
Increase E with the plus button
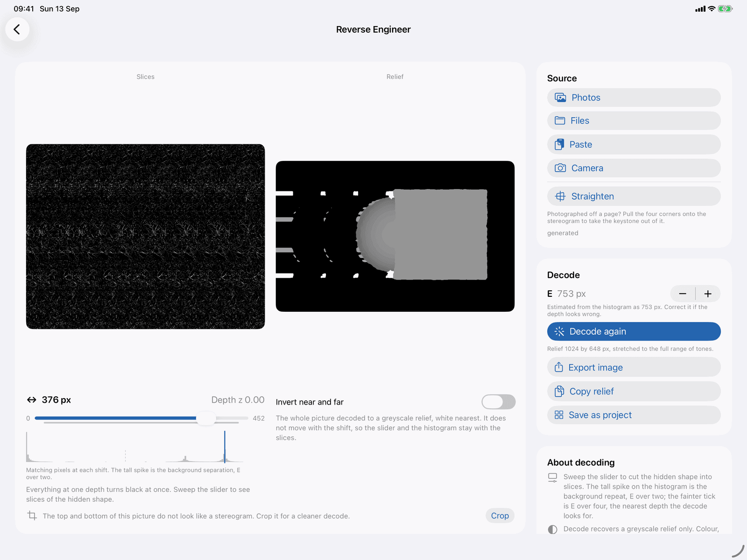(x=708, y=294)
